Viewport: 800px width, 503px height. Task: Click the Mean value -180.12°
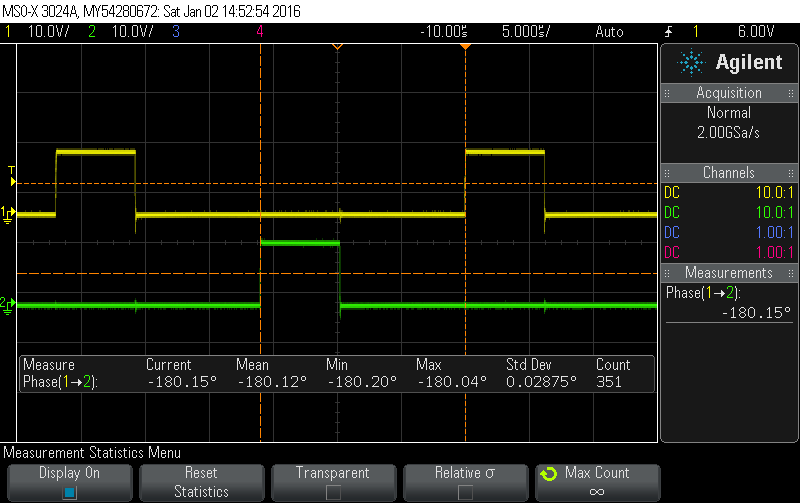tap(272, 382)
